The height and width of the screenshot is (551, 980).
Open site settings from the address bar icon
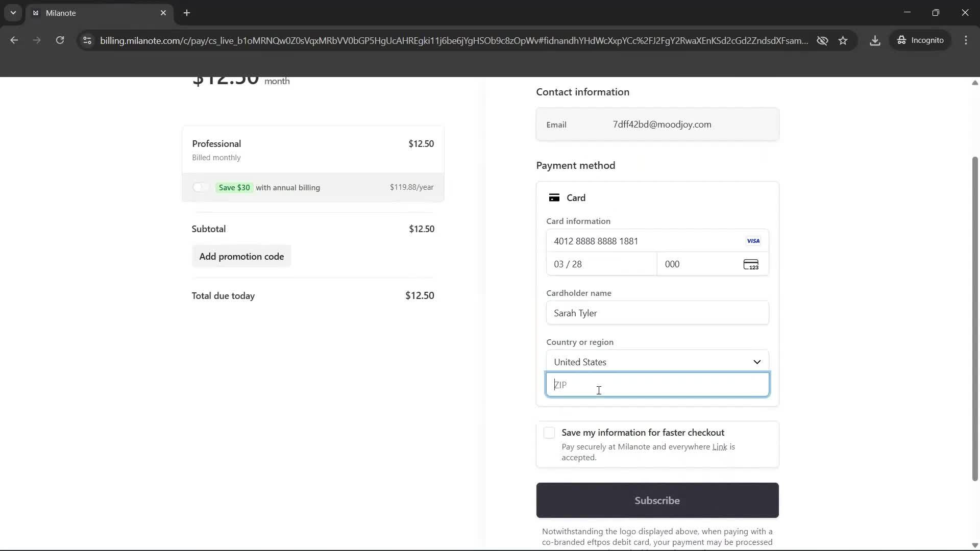coord(87,40)
